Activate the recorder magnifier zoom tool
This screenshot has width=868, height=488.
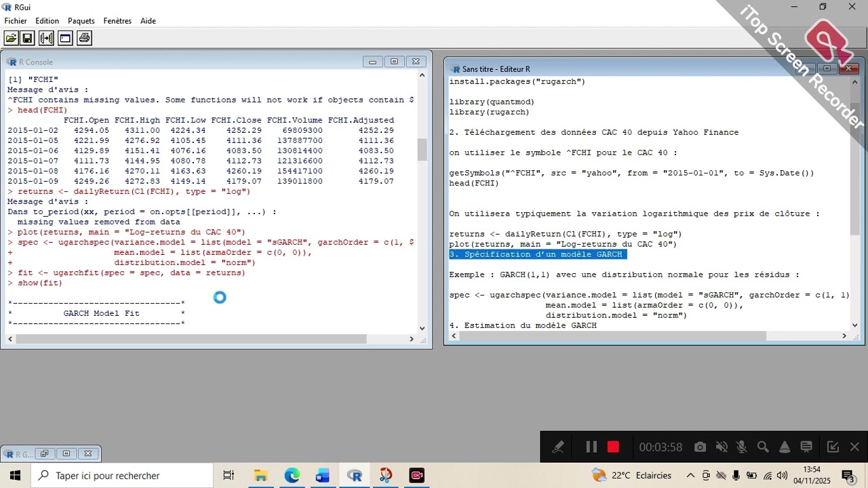[x=763, y=447]
